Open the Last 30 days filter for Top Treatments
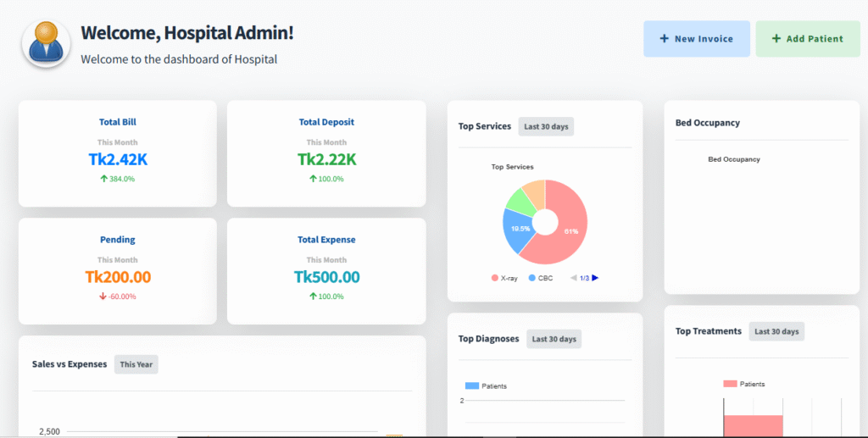The image size is (868, 438). (x=776, y=331)
